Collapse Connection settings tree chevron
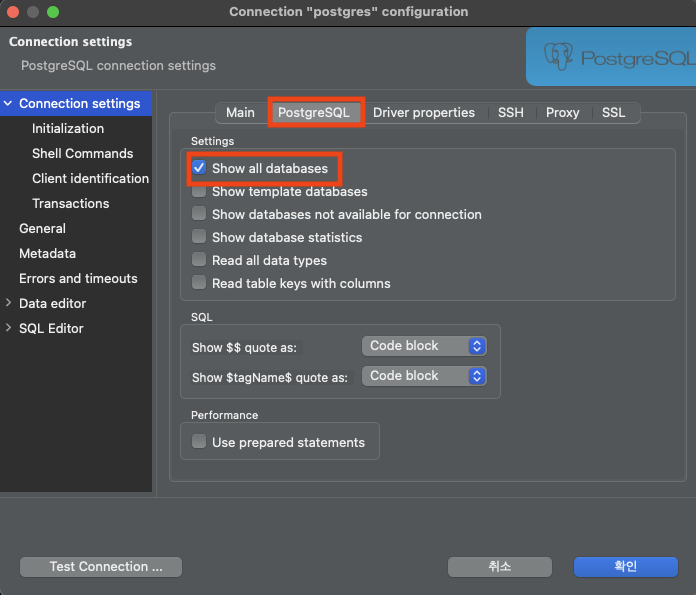This screenshot has height=595, width=696. pos(8,103)
